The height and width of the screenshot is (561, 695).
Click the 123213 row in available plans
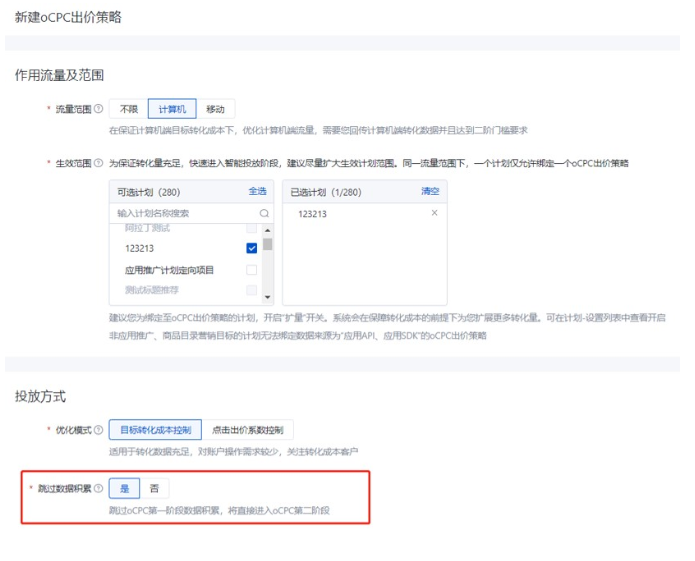(186, 248)
